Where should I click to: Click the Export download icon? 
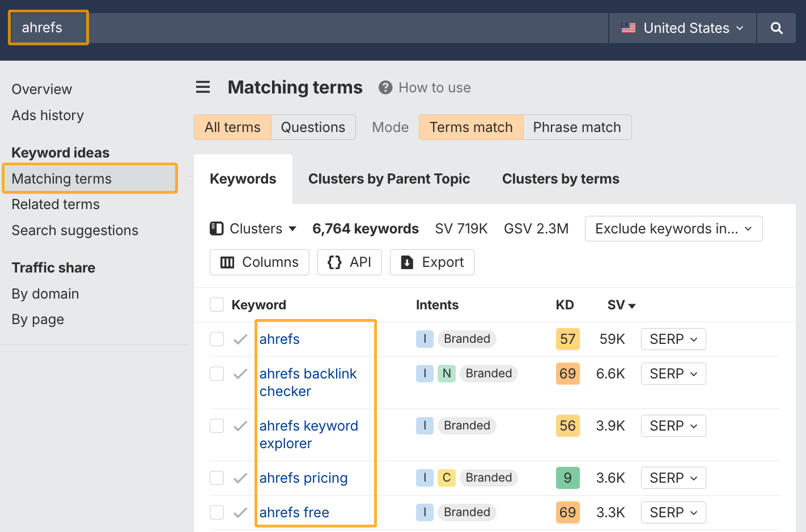point(408,262)
